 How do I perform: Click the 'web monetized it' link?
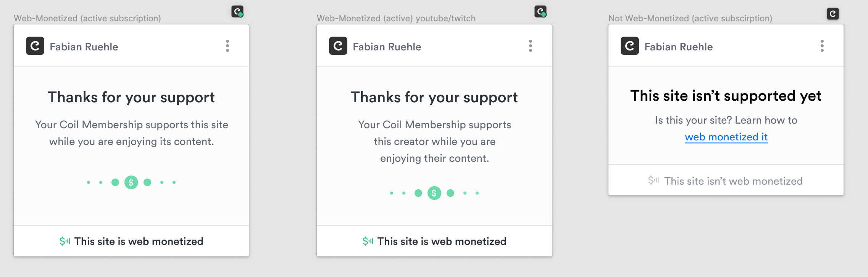pyautogui.click(x=726, y=138)
